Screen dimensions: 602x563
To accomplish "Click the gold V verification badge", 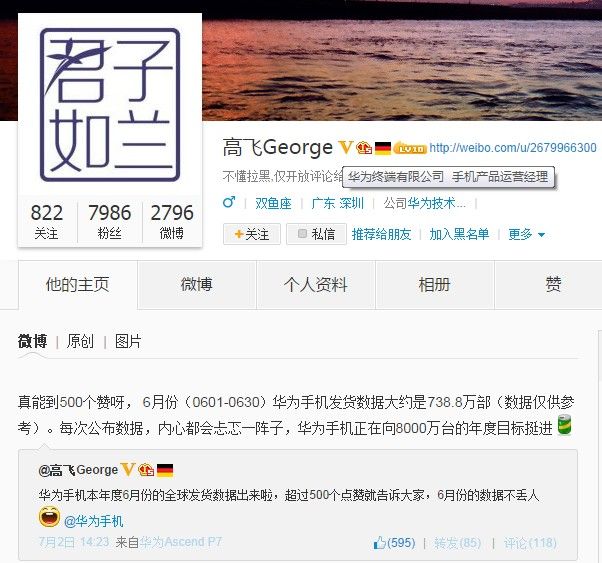I will coord(346,147).
